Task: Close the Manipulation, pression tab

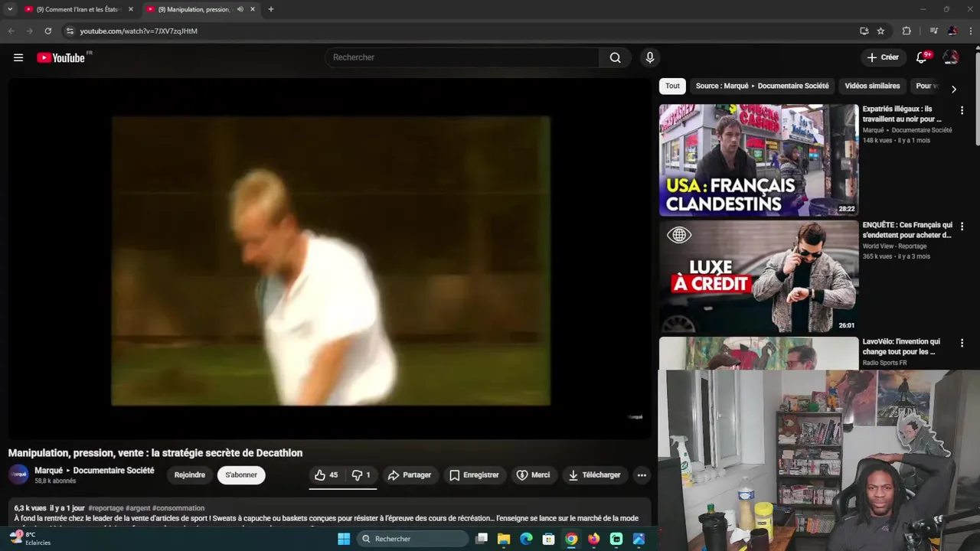Action: click(x=253, y=9)
